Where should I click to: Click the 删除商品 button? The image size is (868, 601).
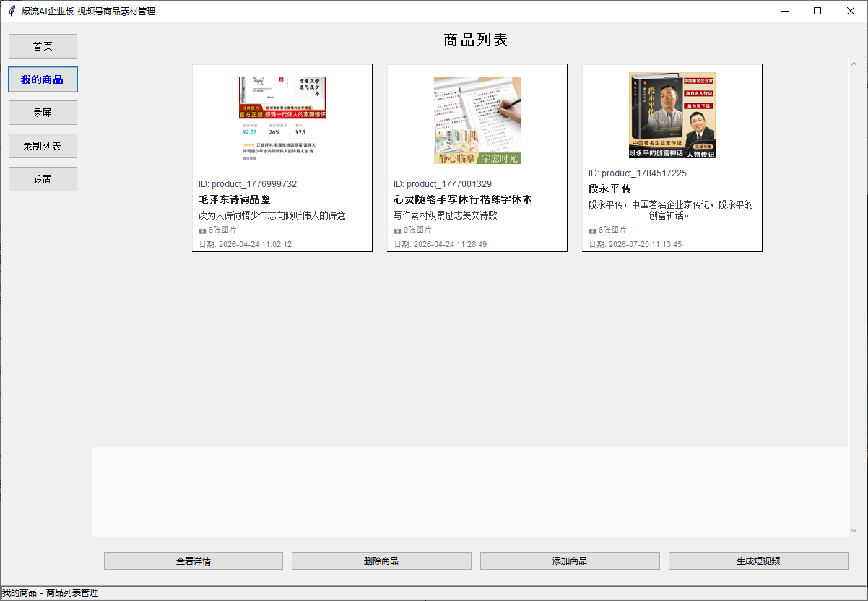[x=381, y=561]
